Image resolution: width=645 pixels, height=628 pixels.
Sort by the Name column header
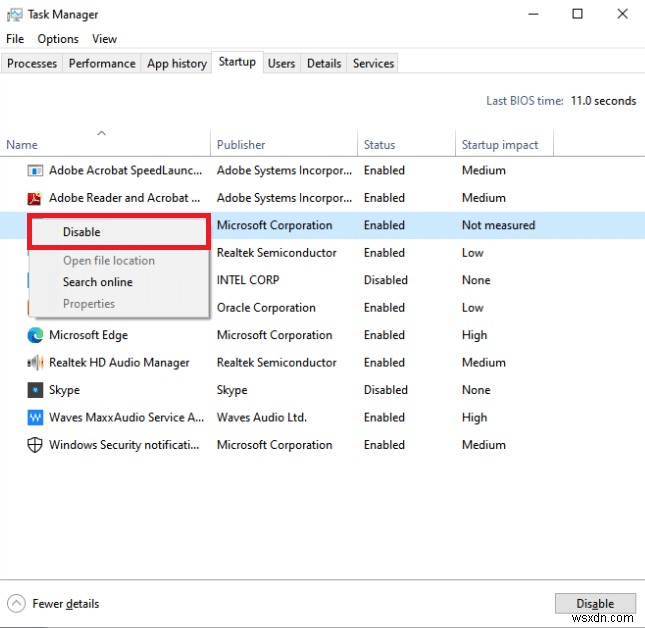coord(105,145)
